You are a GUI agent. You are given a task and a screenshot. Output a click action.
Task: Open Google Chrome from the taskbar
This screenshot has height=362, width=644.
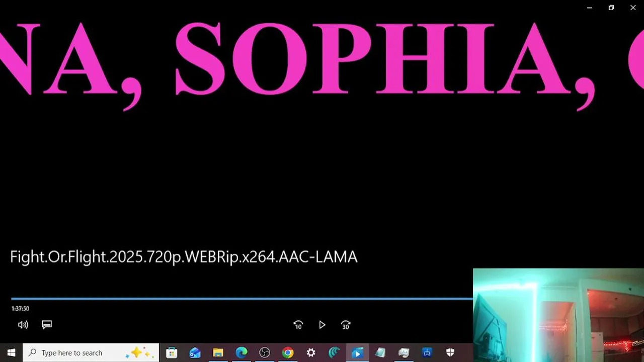point(288,353)
